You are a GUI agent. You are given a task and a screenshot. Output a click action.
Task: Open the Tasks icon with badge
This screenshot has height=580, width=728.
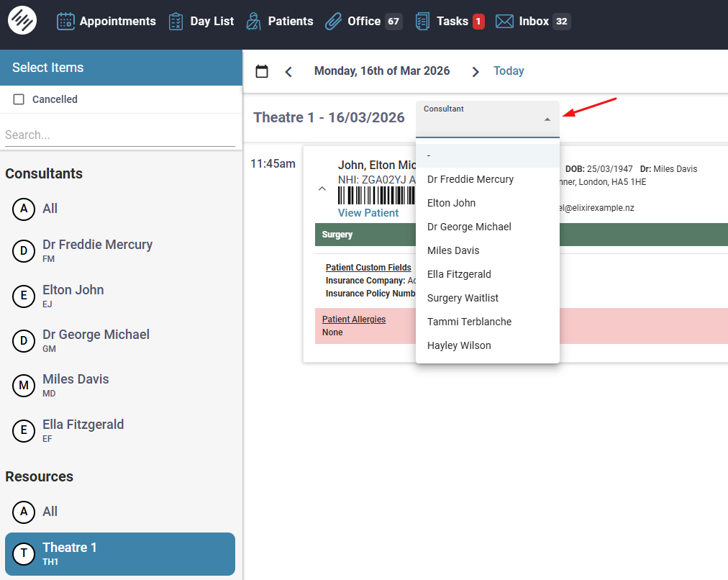point(422,22)
